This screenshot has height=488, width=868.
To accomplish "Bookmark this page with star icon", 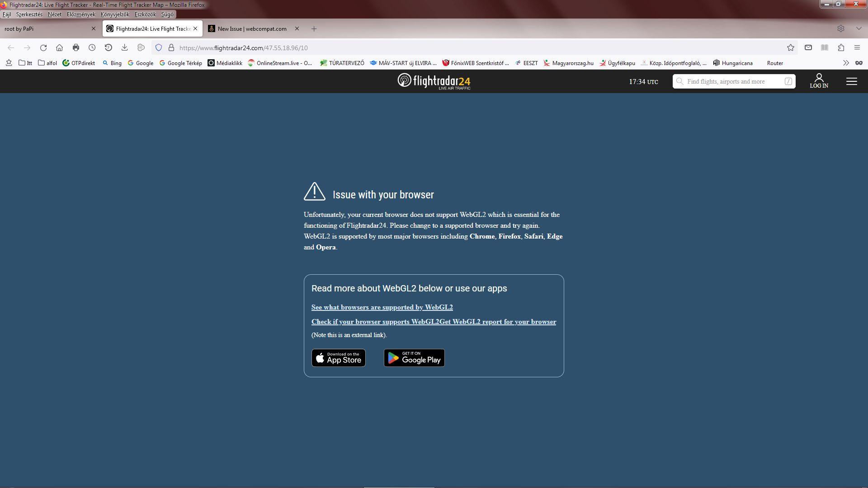I will (791, 48).
